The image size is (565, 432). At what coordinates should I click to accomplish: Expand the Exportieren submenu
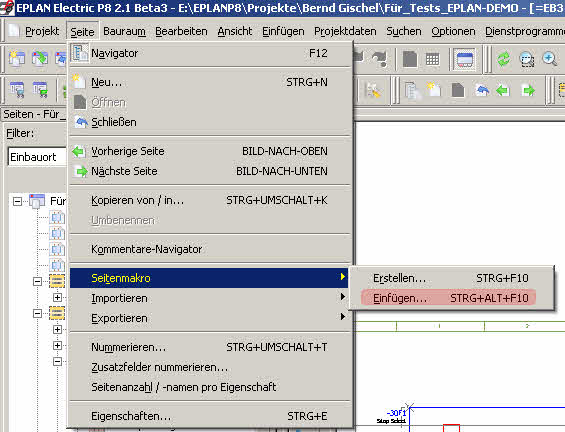(x=209, y=319)
